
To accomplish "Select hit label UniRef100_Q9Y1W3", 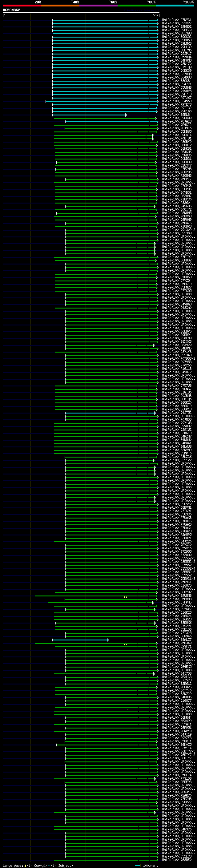I will tap(176, 423).
